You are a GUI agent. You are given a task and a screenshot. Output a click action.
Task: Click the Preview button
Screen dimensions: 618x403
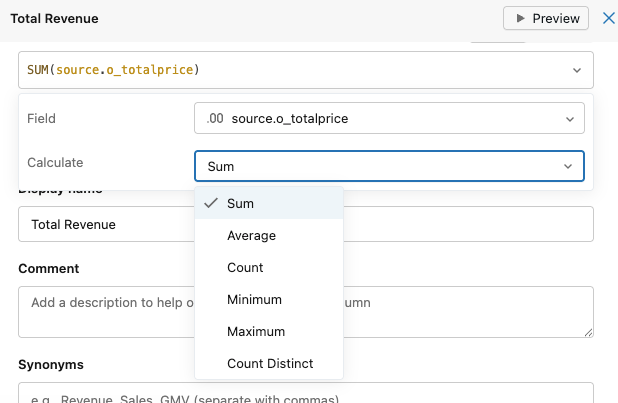tap(546, 18)
